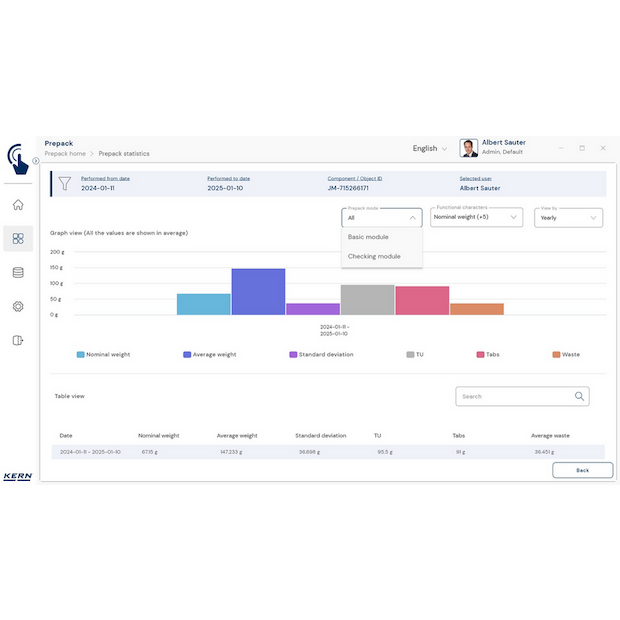Click the filter funnel icon
The height and width of the screenshot is (620, 620).
(64, 183)
